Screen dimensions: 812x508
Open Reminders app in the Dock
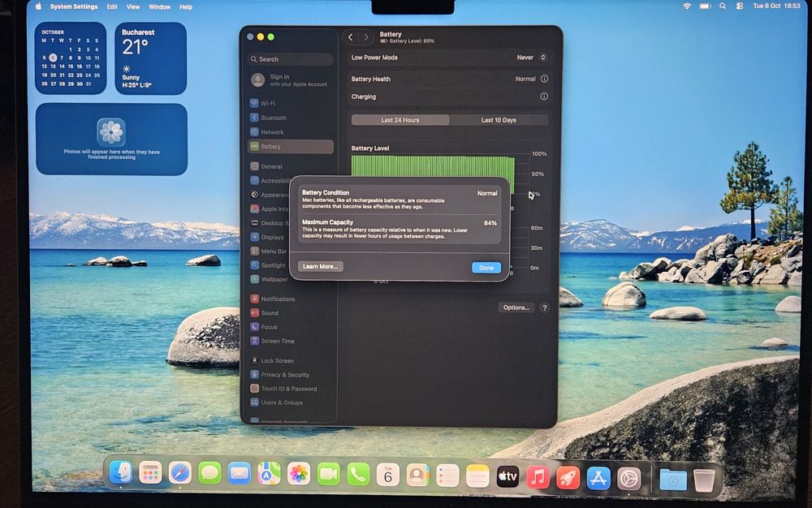pos(447,476)
